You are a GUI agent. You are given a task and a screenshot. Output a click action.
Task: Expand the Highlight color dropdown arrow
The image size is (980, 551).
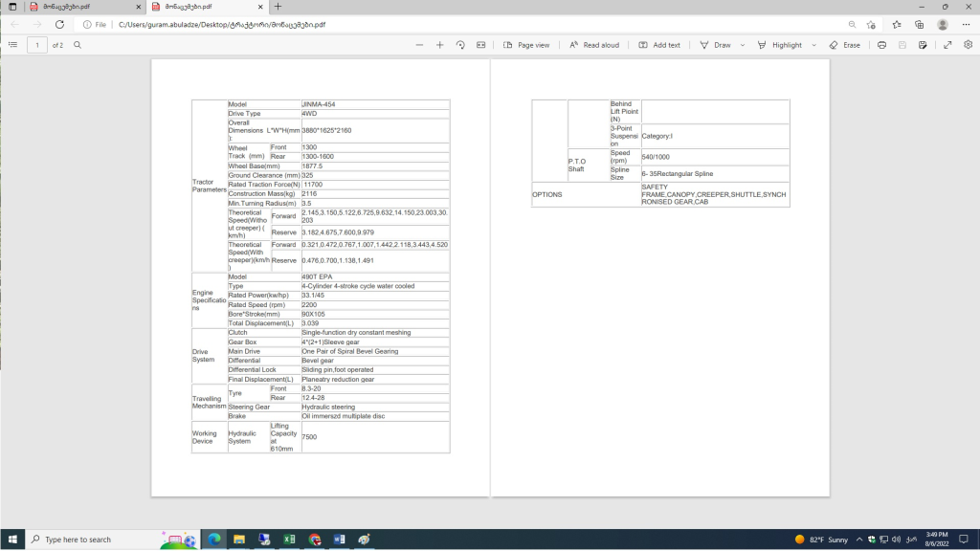813,45
